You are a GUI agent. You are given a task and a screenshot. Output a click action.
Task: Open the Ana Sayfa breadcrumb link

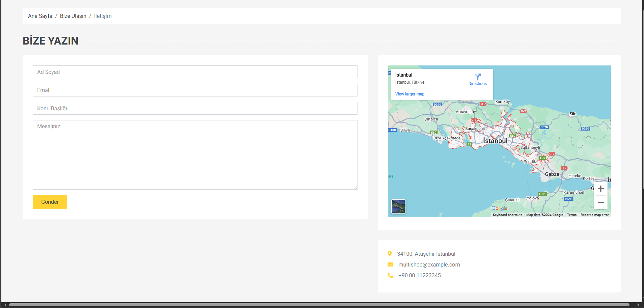click(40, 16)
